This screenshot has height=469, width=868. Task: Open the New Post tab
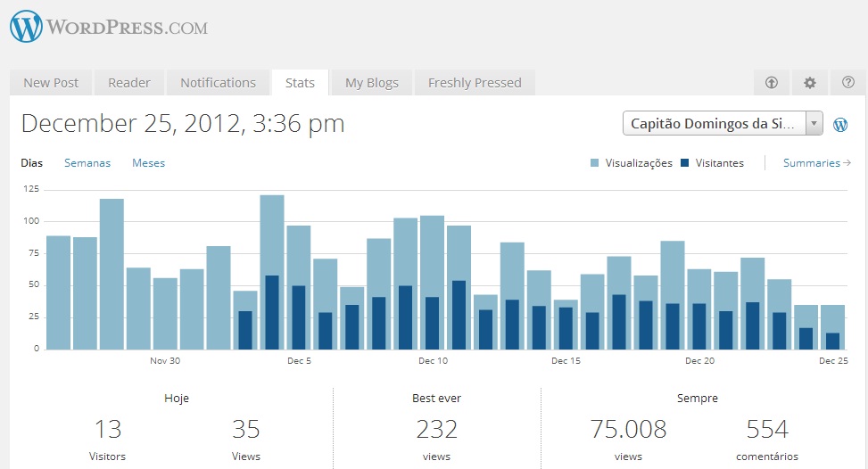point(51,83)
